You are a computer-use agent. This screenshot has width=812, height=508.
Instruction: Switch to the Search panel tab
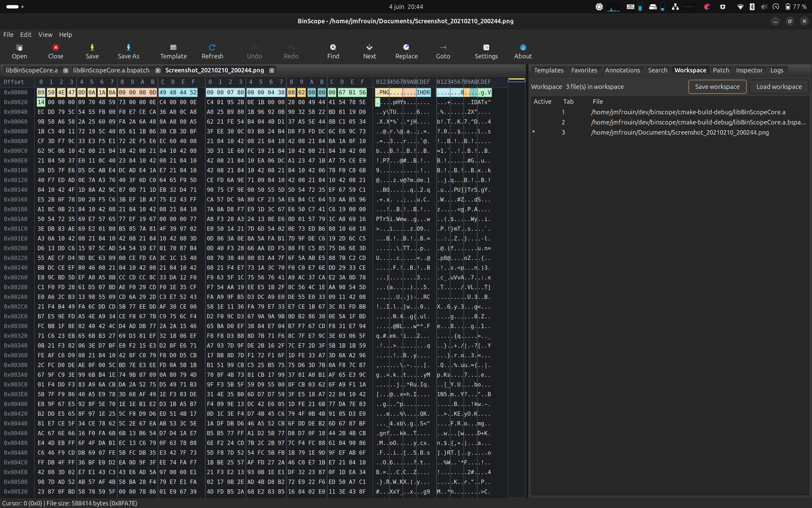tap(658, 70)
